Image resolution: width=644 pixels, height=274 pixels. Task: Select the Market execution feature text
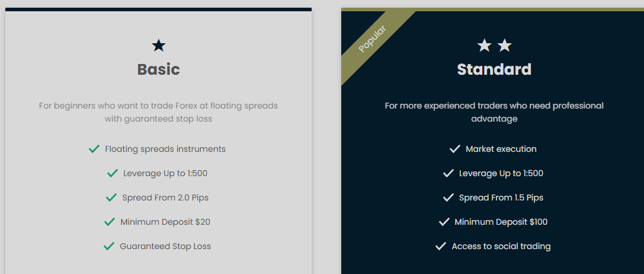501,149
